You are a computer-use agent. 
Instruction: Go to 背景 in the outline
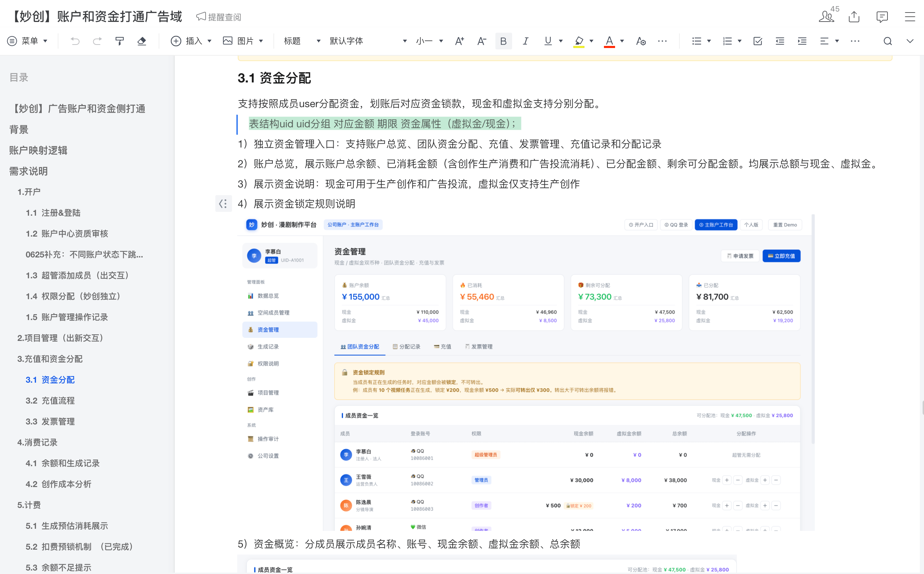18,129
